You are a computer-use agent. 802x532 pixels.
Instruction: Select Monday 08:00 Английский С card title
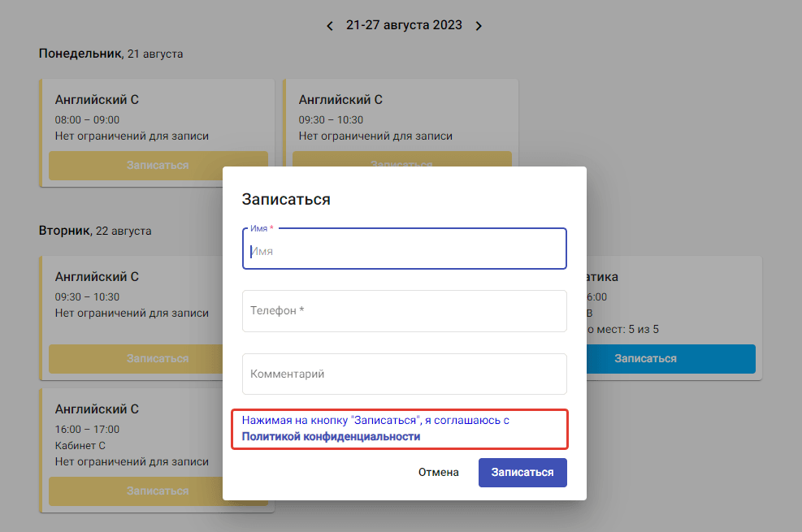pos(97,100)
